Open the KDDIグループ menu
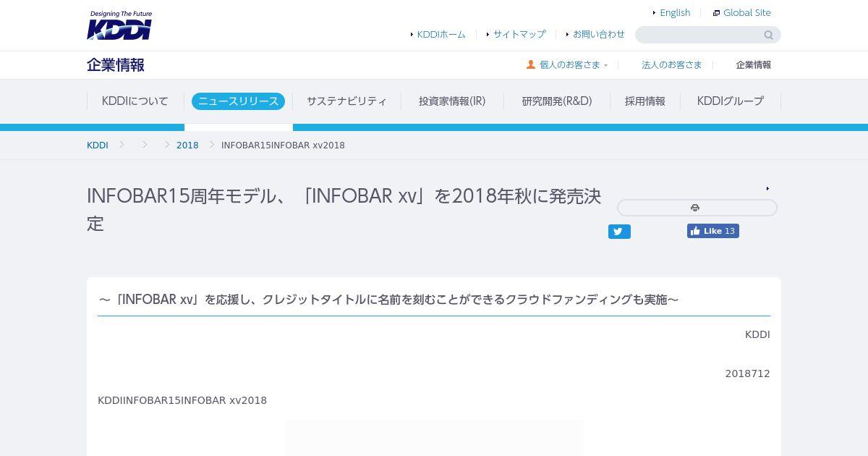The height and width of the screenshot is (456, 868). [x=731, y=101]
